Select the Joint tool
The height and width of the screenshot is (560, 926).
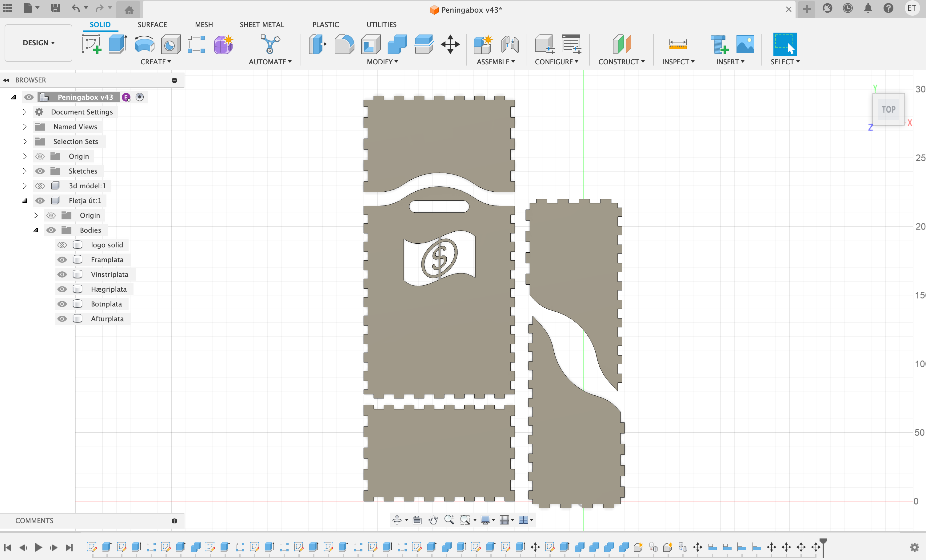point(509,44)
